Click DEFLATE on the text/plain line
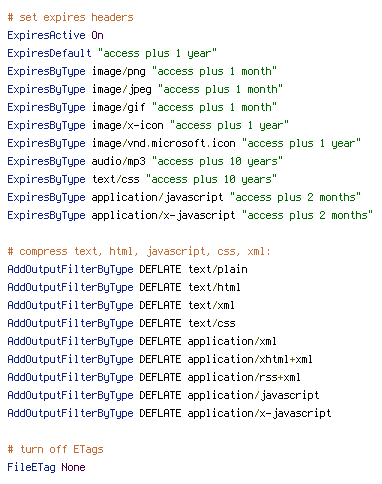This screenshot has width=382, height=484. [160, 269]
